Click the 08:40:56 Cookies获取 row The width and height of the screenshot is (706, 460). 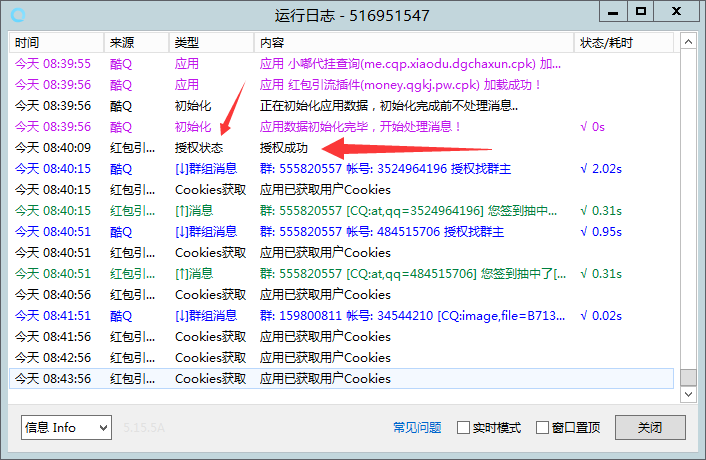click(x=341, y=295)
